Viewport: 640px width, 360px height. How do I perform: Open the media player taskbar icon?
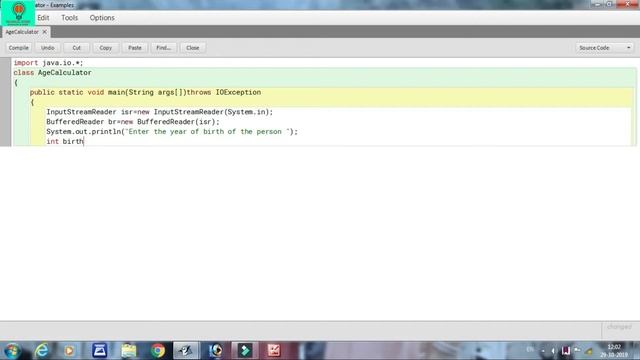click(x=69, y=351)
